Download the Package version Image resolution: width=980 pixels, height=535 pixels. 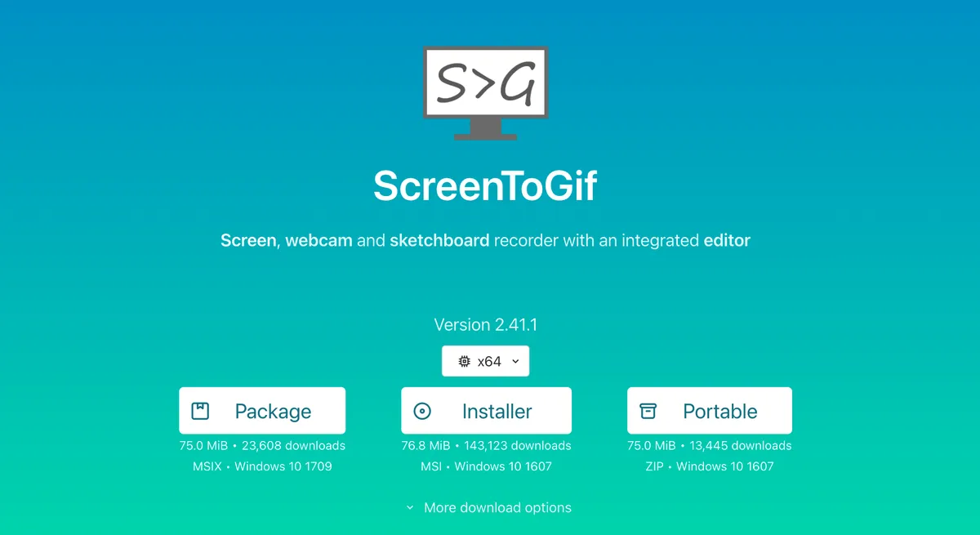tap(262, 411)
